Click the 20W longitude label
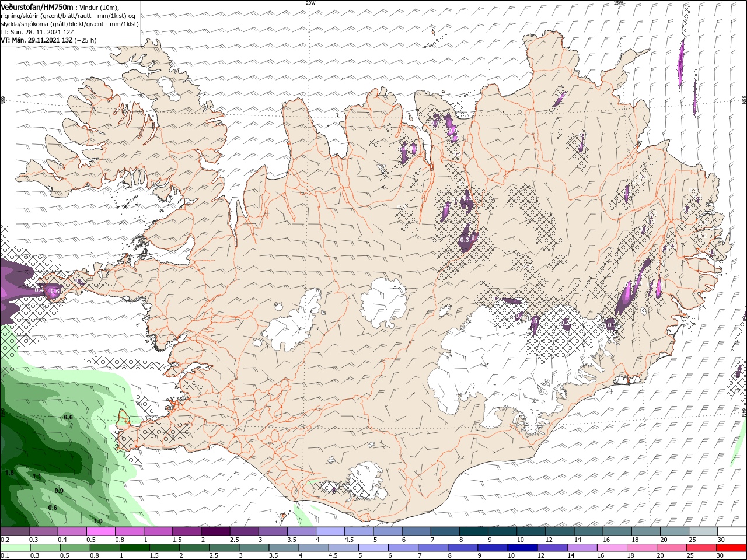The height and width of the screenshot is (560, 747). pyautogui.click(x=310, y=3)
